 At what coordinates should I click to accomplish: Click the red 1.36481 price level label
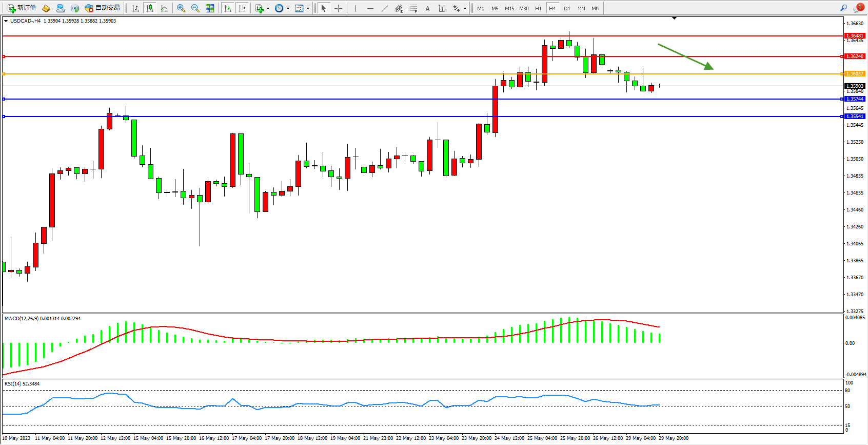coord(855,36)
